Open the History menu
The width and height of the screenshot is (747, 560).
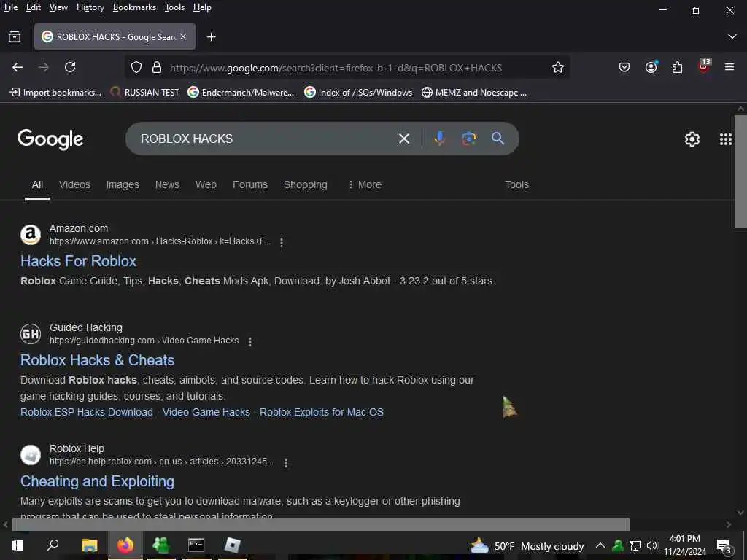point(90,7)
